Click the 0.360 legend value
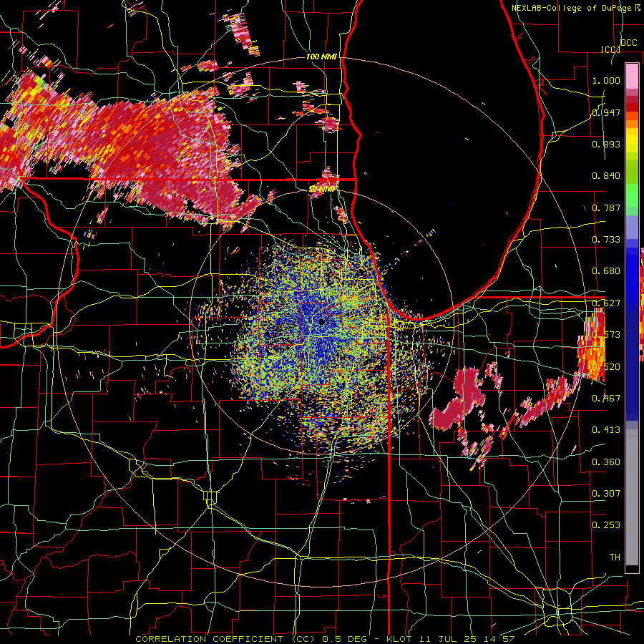The width and height of the screenshot is (644, 644). click(606, 462)
